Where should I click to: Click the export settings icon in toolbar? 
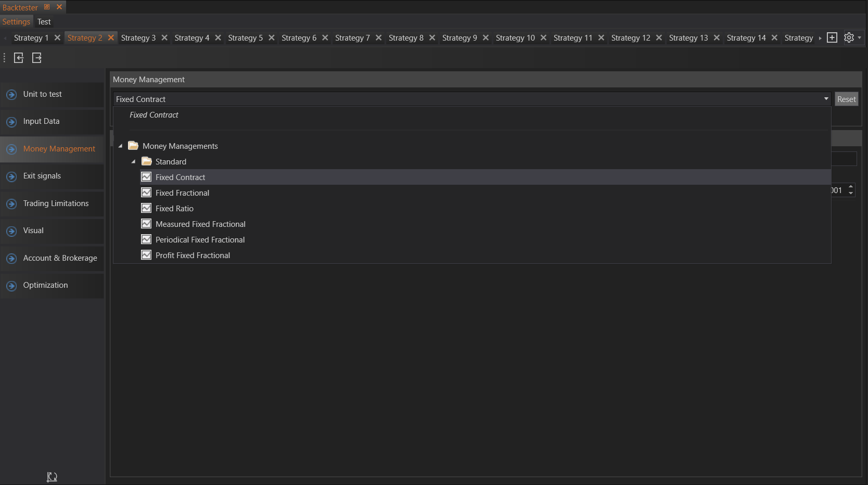coord(37,58)
